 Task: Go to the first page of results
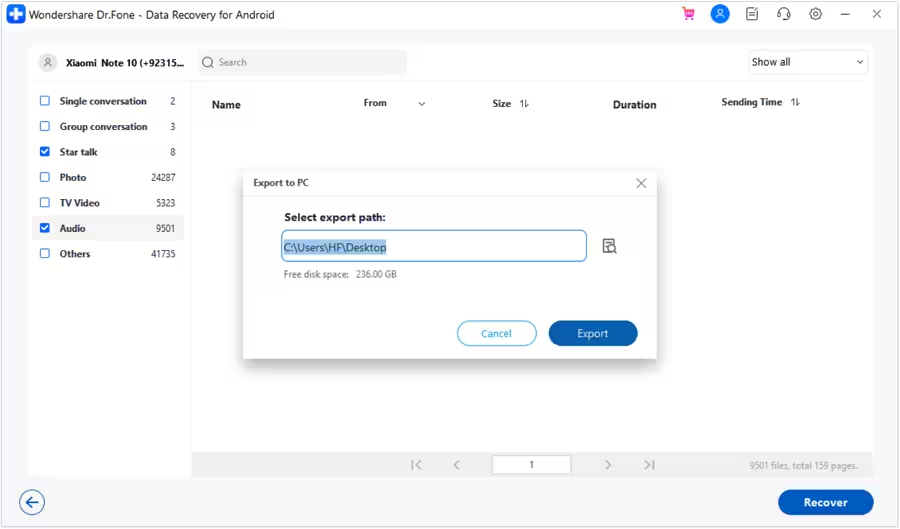(416, 465)
